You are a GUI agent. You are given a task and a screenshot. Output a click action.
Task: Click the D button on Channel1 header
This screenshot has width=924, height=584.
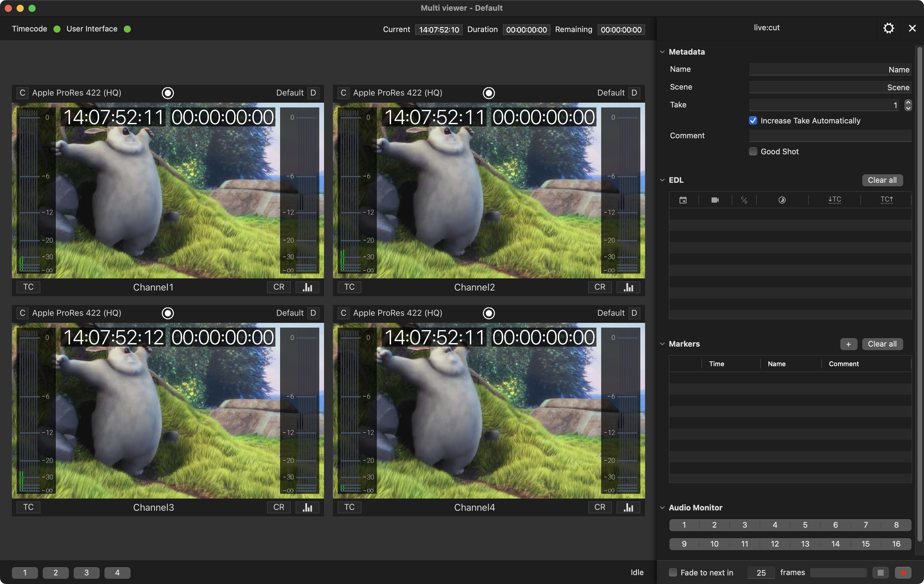[313, 93]
